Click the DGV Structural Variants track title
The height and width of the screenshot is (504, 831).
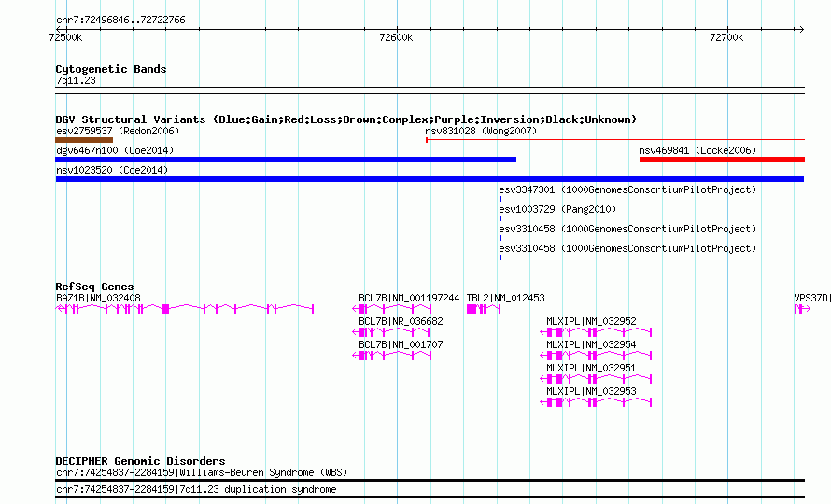pyautogui.click(x=346, y=119)
